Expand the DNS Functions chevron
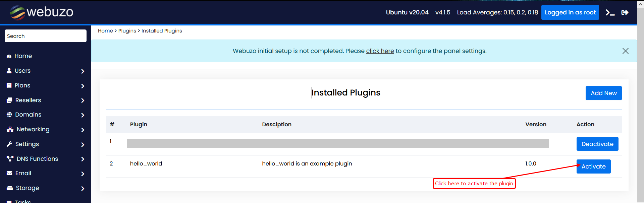 (x=83, y=159)
